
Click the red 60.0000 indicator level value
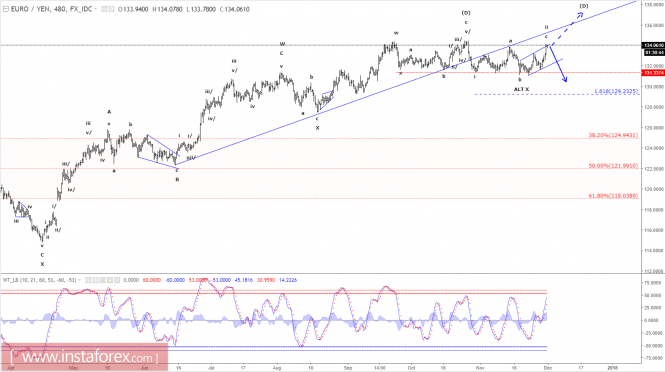tap(152, 280)
